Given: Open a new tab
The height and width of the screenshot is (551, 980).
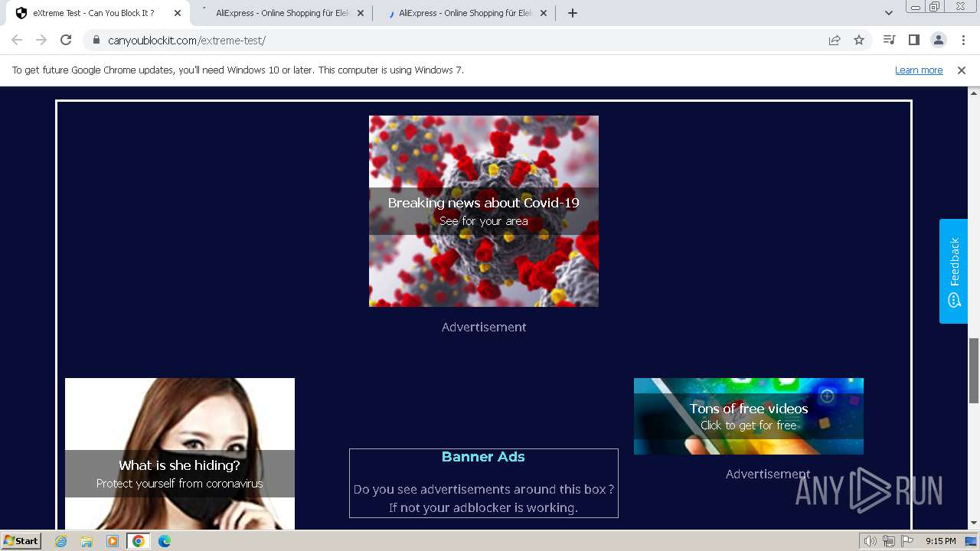Looking at the screenshot, I should [x=573, y=13].
